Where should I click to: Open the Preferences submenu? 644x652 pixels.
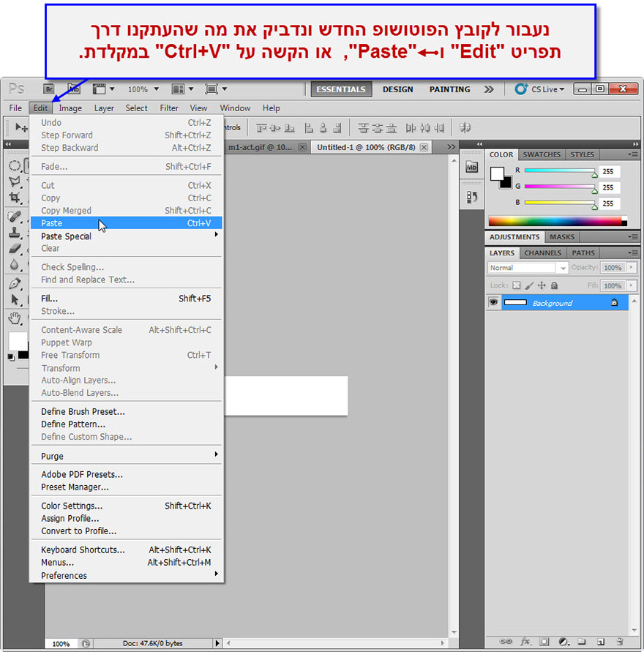(x=127, y=575)
